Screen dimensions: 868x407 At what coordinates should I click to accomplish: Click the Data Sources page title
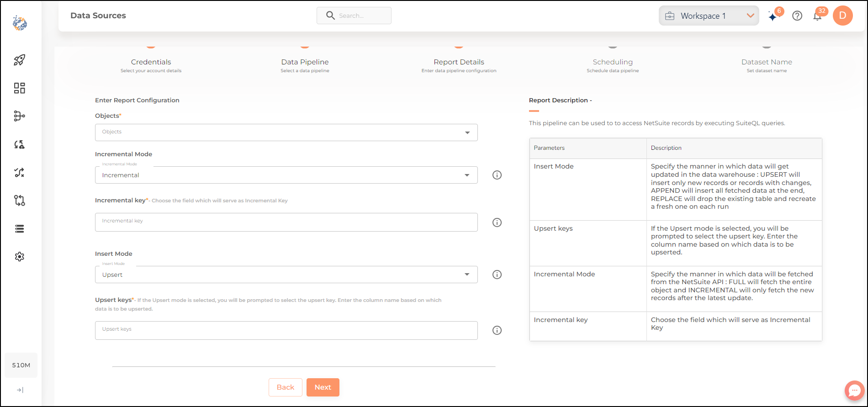[x=98, y=16]
